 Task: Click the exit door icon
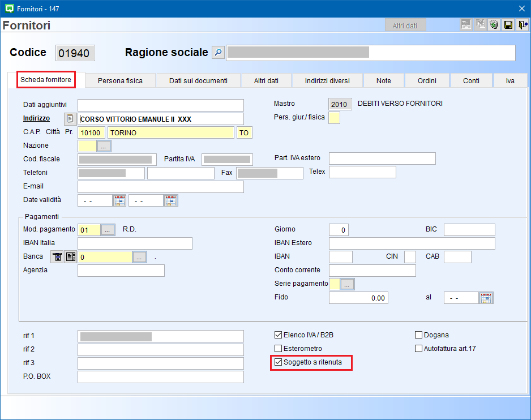pyautogui.click(x=522, y=25)
